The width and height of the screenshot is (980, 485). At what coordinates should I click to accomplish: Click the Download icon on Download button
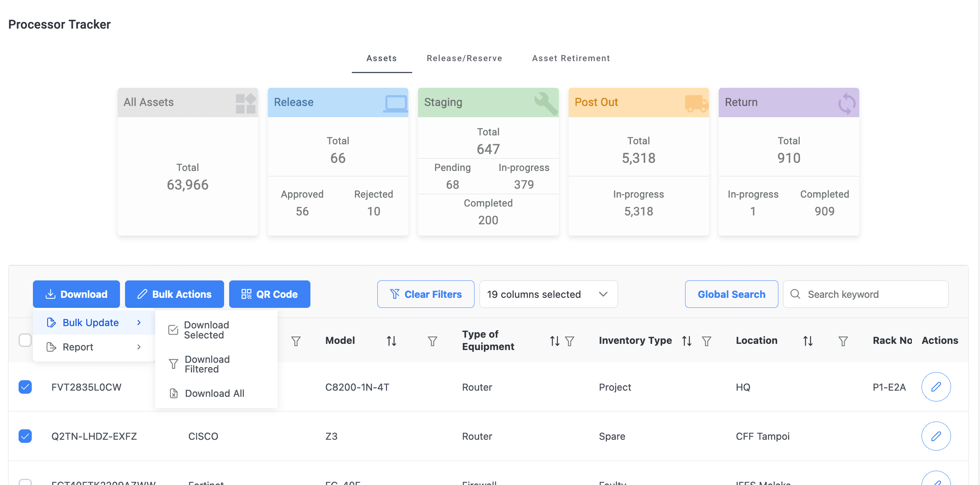coord(51,294)
